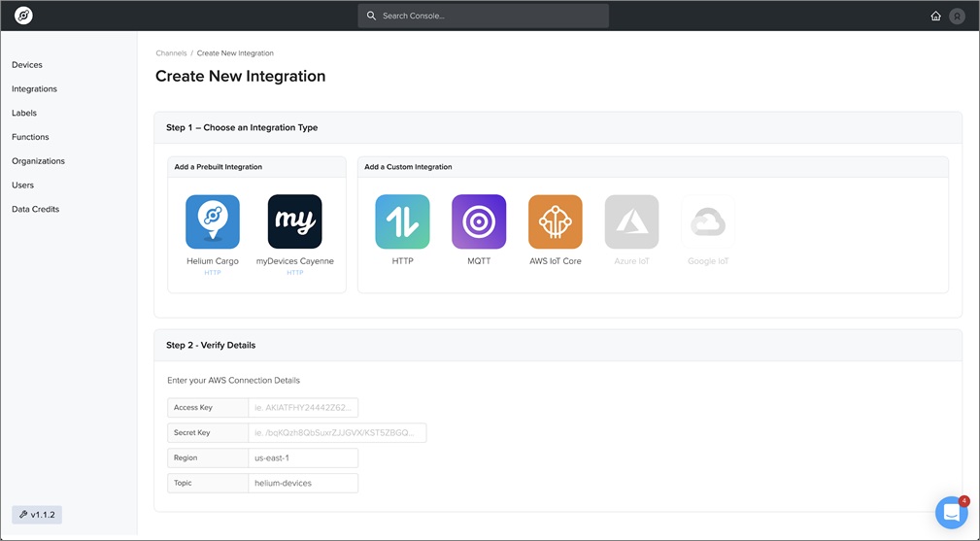This screenshot has width=980, height=541.
Task: Click HTTP tag under Helium Cargo
Action: (x=213, y=273)
